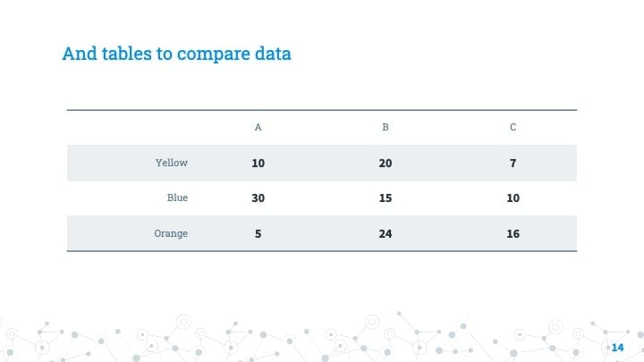Select the Orange A cell value 5
Screen dimensions: 644x362
[258, 234]
